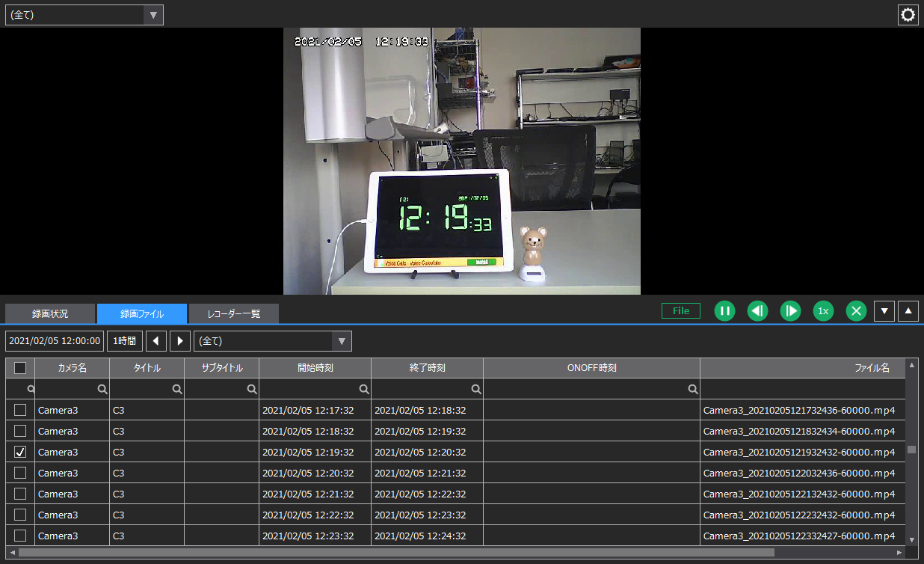Close playback with the X icon
This screenshot has height=564, width=924.
click(x=856, y=311)
